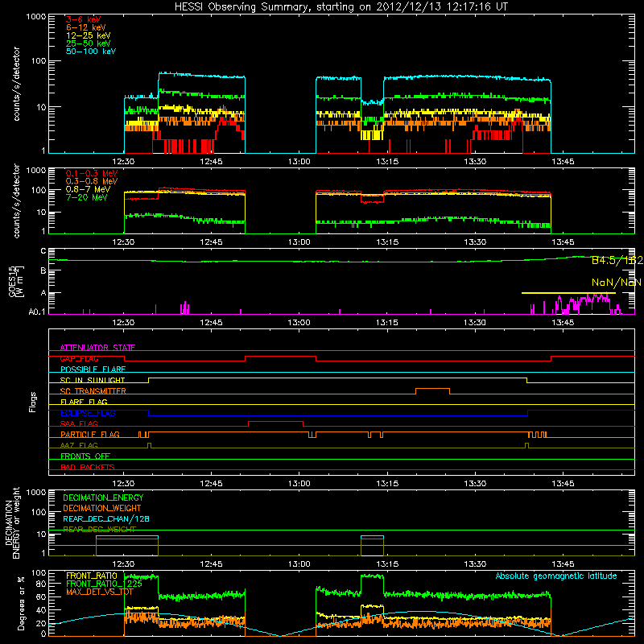Pick the POSSIBLE_FLARE flag label
The width and height of the screenshot is (644, 644).
click(x=93, y=369)
